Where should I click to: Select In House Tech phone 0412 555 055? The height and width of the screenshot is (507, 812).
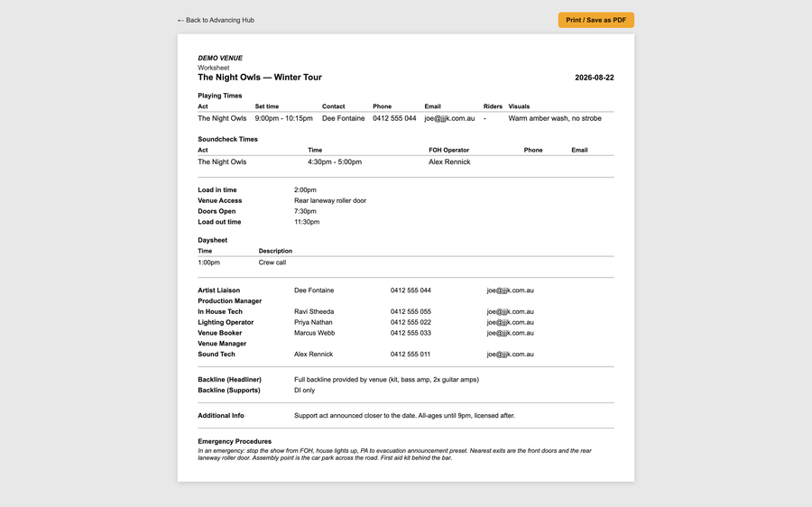coord(411,312)
